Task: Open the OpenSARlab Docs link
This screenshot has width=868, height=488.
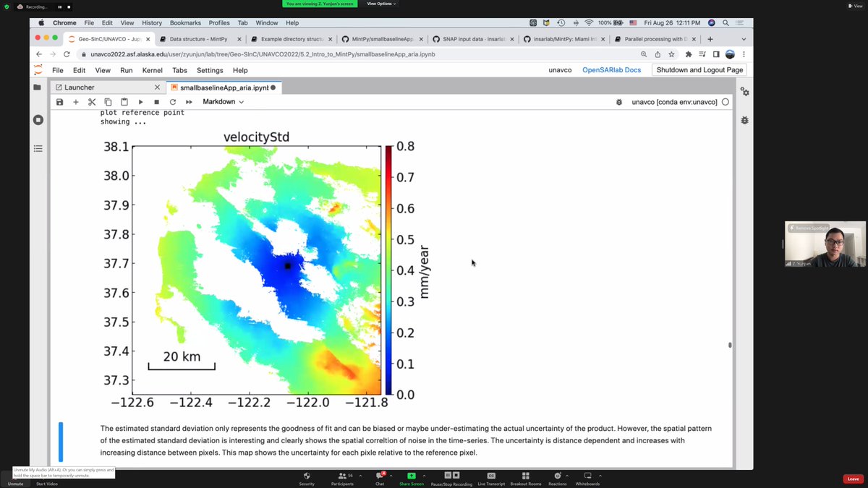Action: pyautogui.click(x=611, y=70)
